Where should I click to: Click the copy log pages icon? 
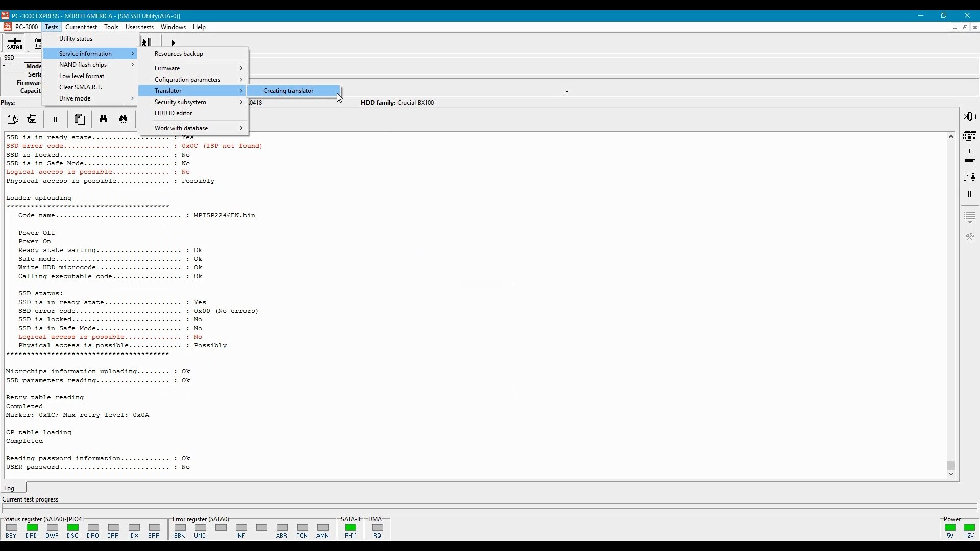(x=80, y=119)
